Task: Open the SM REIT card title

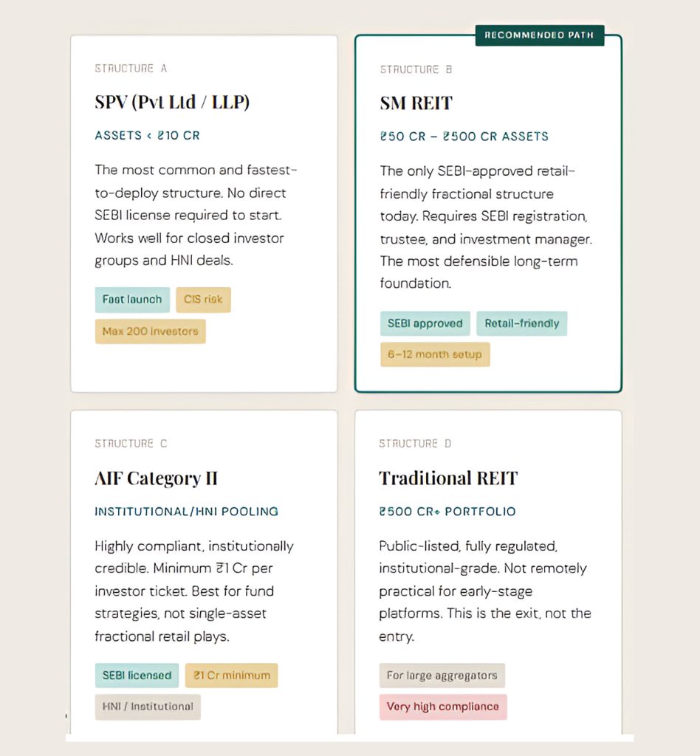Action: [x=416, y=103]
